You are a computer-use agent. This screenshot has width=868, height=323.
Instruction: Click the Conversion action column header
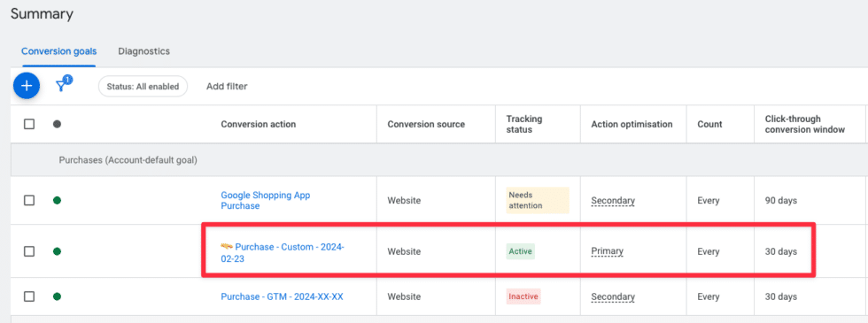259,125
